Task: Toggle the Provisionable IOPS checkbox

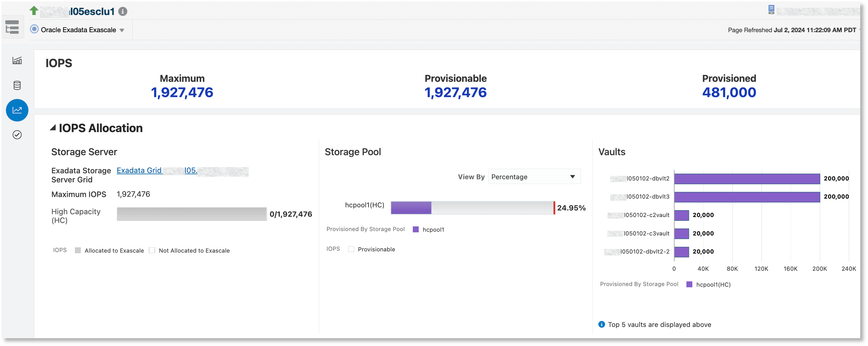Action: coord(351,249)
